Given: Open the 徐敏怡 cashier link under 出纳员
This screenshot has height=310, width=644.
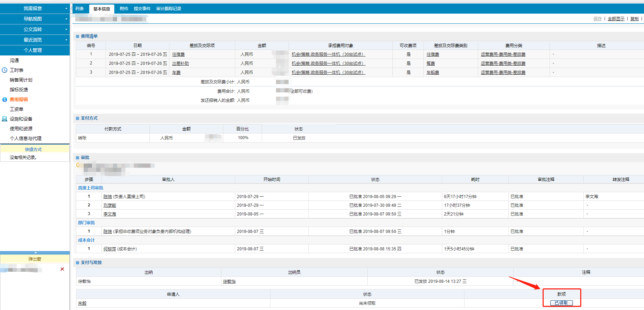Looking at the screenshot, I should tap(229, 281).
